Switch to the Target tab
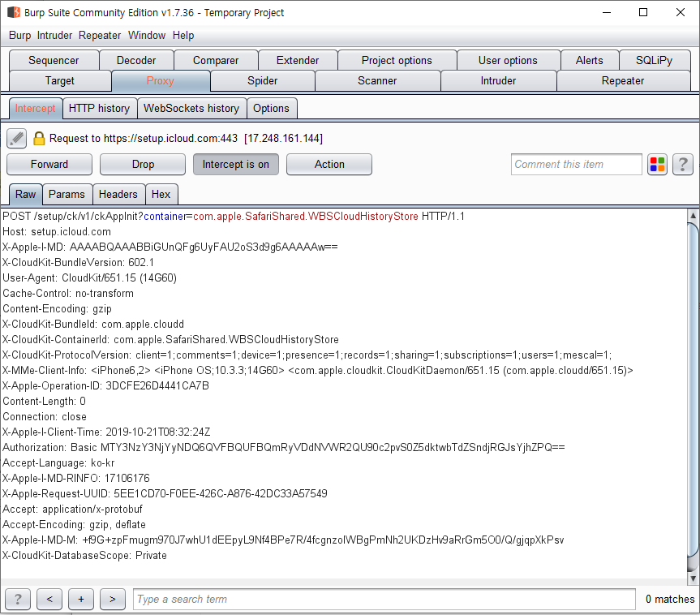The width and height of the screenshot is (700, 615). (x=60, y=81)
